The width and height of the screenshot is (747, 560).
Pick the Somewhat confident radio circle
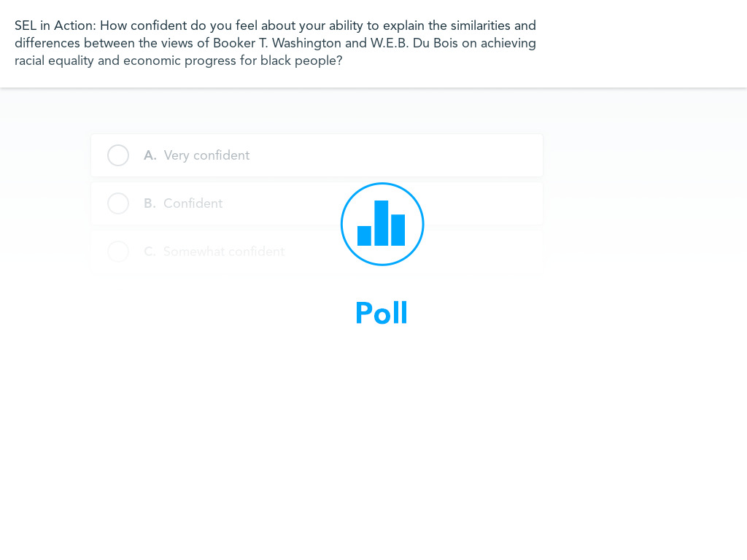point(118,252)
